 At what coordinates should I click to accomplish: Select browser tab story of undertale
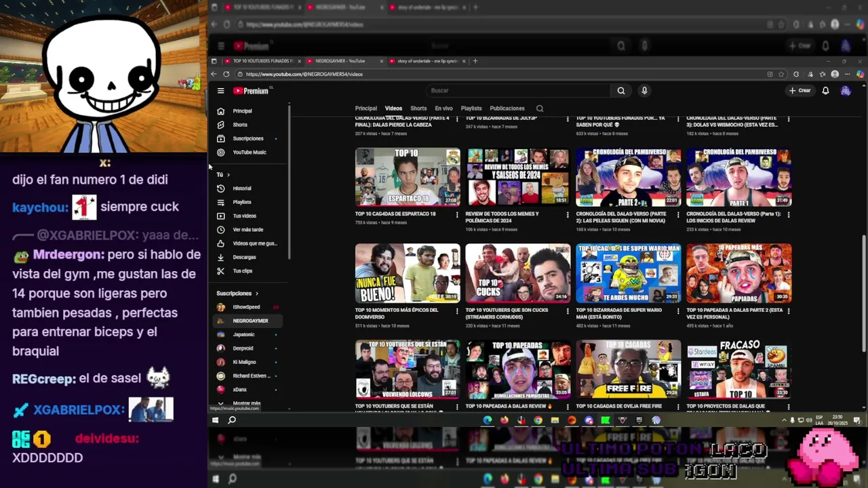coord(427,61)
